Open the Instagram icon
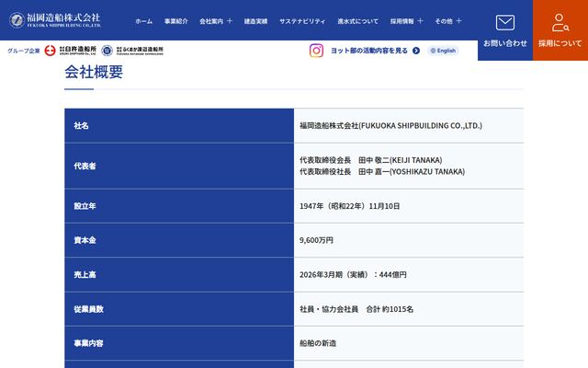The height and width of the screenshot is (368, 588). tap(316, 51)
